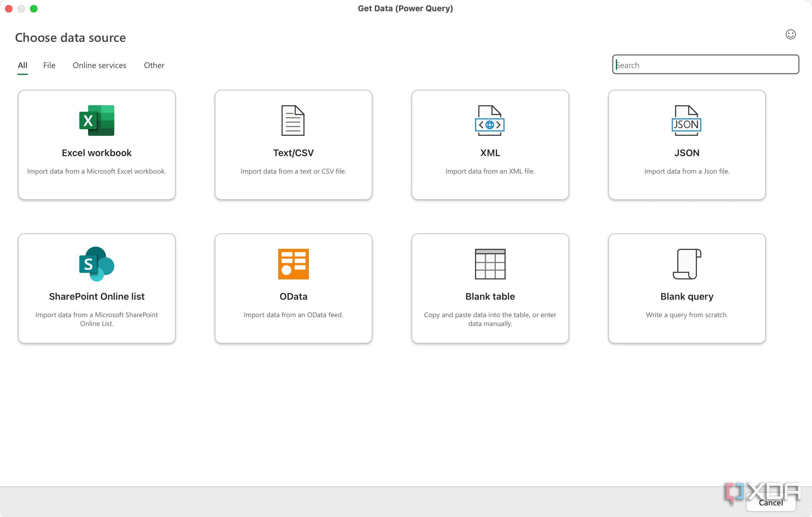Select the Text/CSV document icon

(293, 120)
